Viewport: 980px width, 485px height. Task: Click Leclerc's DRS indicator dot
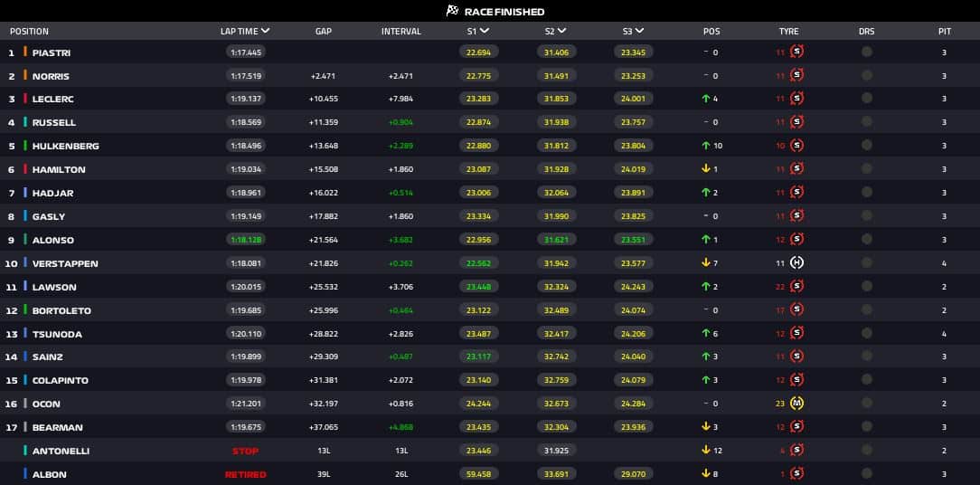click(867, 99)
